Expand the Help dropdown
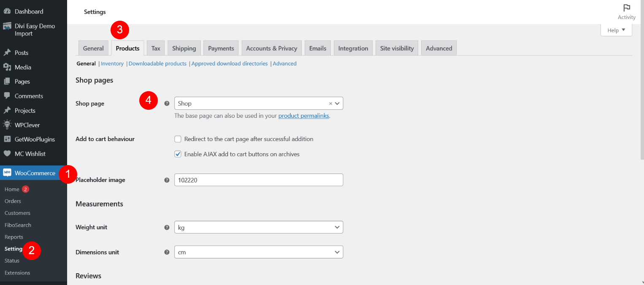644x285 pixels. pos(616,30)
